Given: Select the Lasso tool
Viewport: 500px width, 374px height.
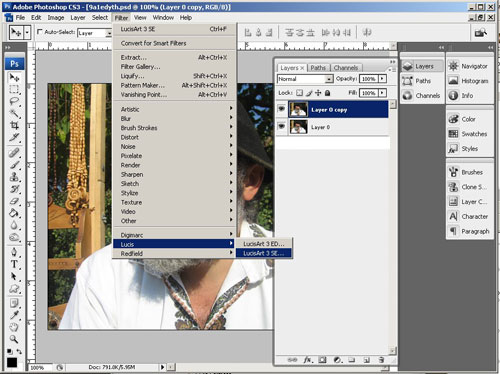Looking at the screenshot, I should coord(14,101).
